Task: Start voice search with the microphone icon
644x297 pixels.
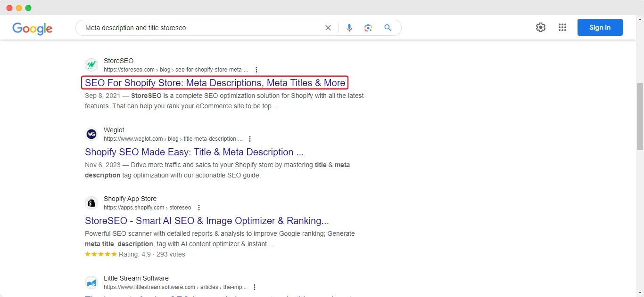Action: coord(349,28)
